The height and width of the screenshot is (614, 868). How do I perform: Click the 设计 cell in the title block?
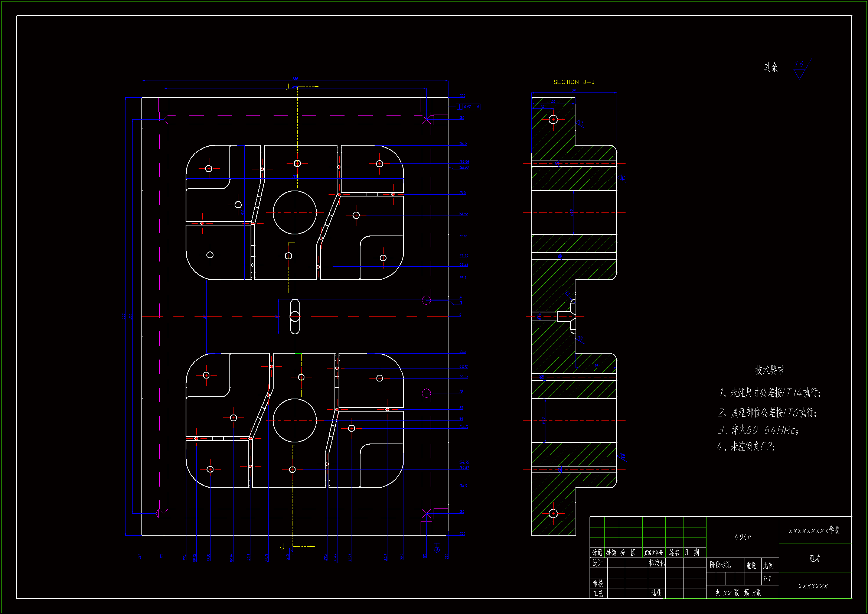(x=598, y=563)
